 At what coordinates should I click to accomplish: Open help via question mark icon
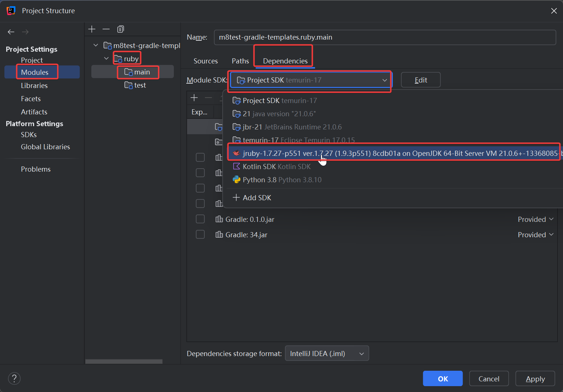[14, 378]
